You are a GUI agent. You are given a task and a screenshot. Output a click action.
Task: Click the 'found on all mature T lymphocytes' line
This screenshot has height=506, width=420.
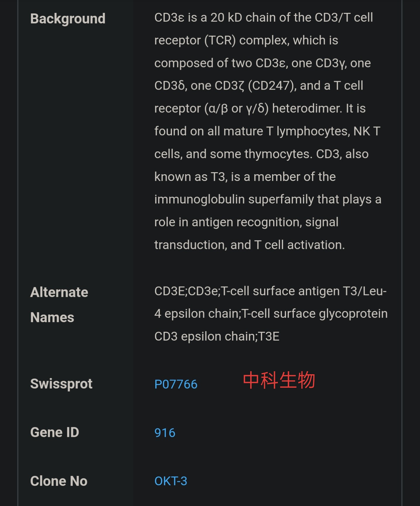tap(267, 131)
